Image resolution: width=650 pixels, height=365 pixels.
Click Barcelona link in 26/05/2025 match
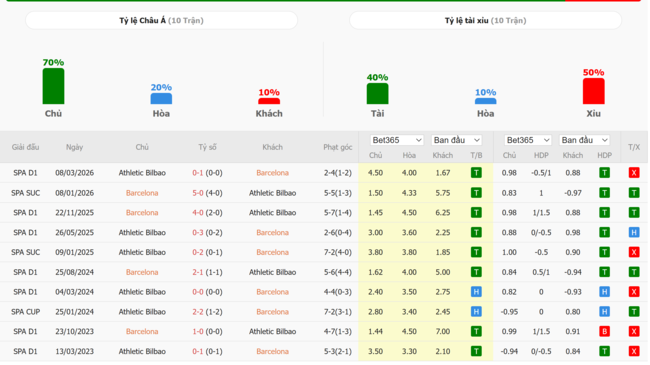coord(272,233)
